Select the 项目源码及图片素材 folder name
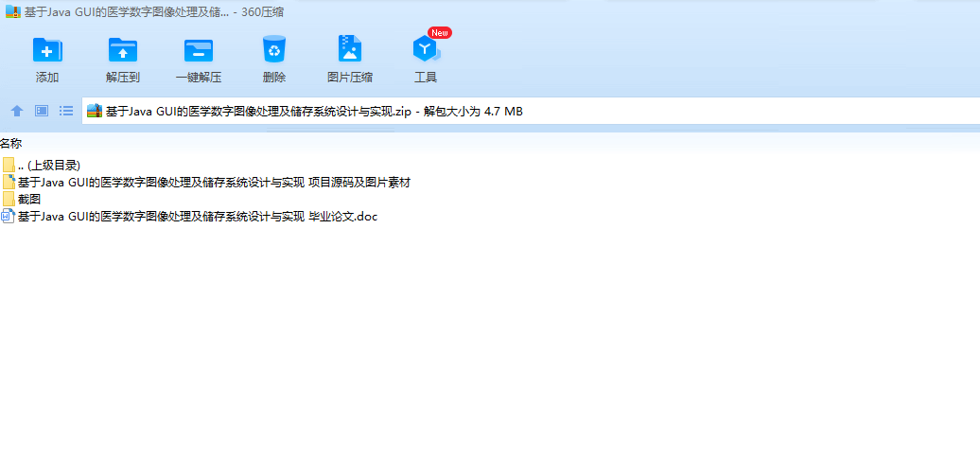Screen dimensions: 980x475 (x=214, y=183)
